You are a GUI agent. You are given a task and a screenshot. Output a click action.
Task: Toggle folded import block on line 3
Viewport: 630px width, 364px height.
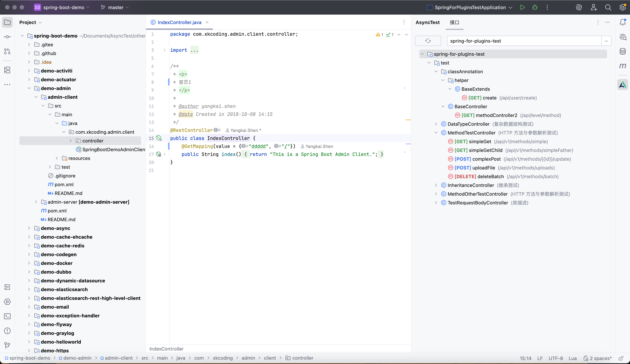pos(164,50)
